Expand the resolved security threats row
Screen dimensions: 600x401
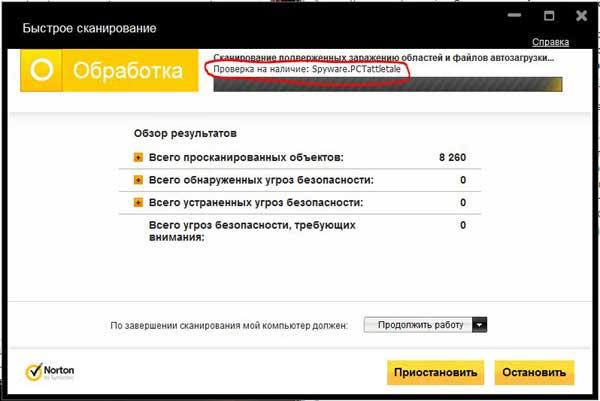click(138, 202)
